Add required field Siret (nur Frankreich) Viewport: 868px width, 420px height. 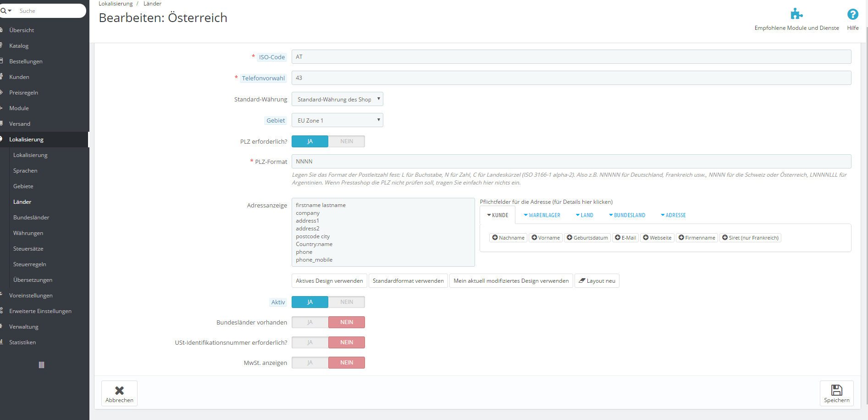750,238
